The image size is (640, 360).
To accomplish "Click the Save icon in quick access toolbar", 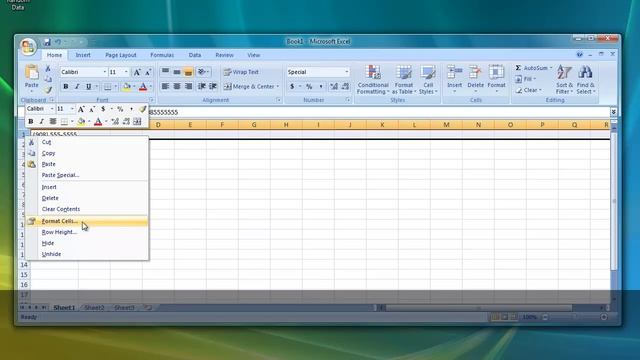I will click(47, 42).
